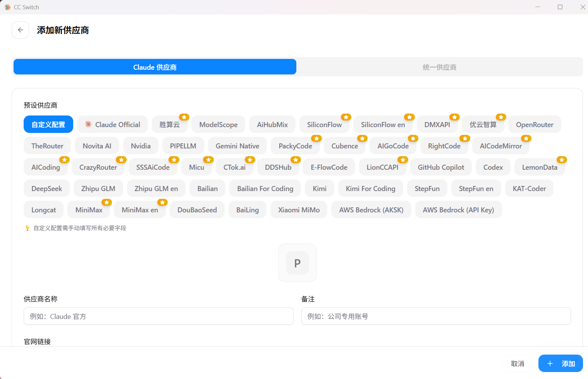
Task: Select Gemini Native preset
Action: pyautogui.click(x=237, y=146)
